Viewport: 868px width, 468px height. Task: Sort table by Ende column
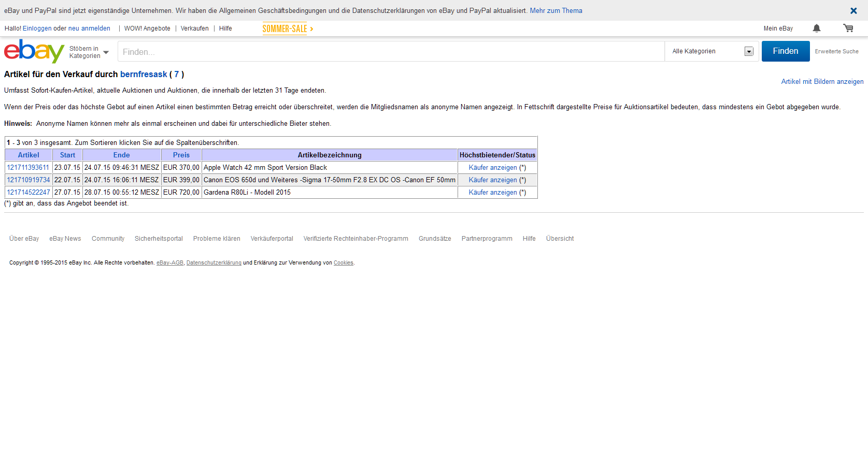click(x=122, y=155)
